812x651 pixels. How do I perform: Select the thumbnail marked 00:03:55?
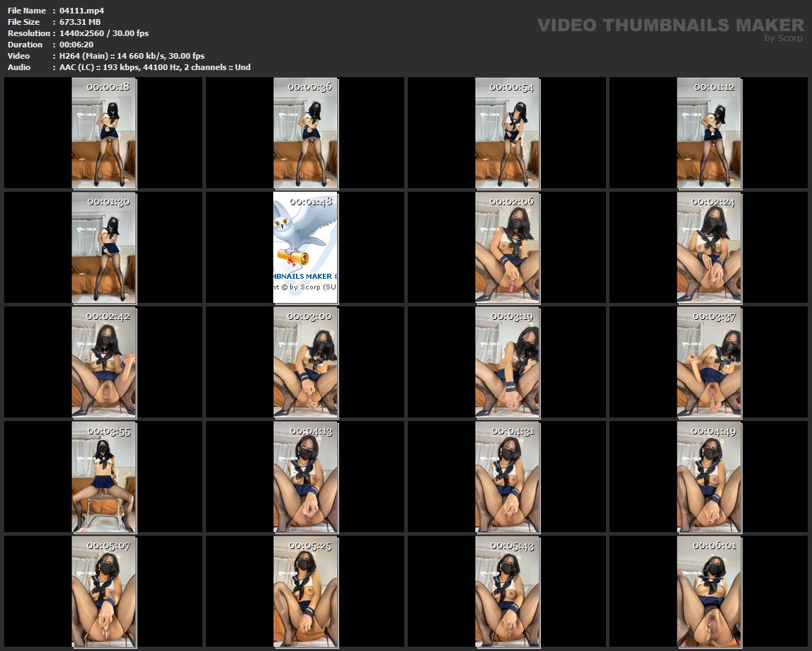pyautogui.click(x=104, y=477)
